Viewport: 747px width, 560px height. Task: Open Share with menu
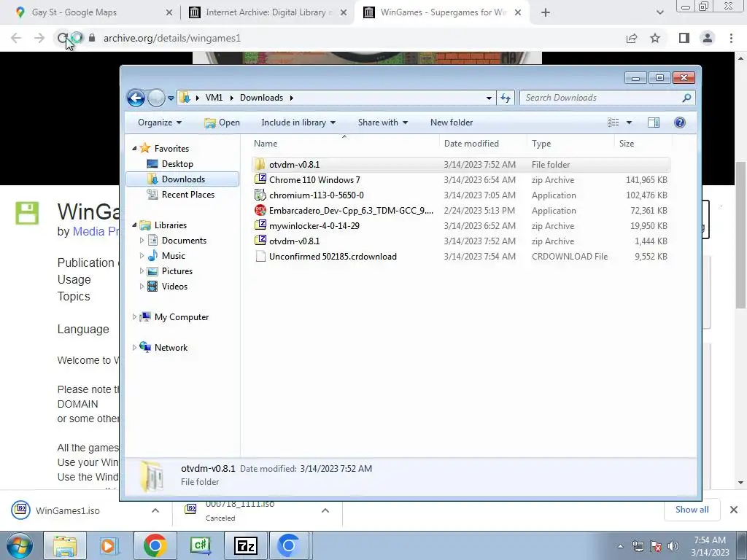[x=382, y=122]
